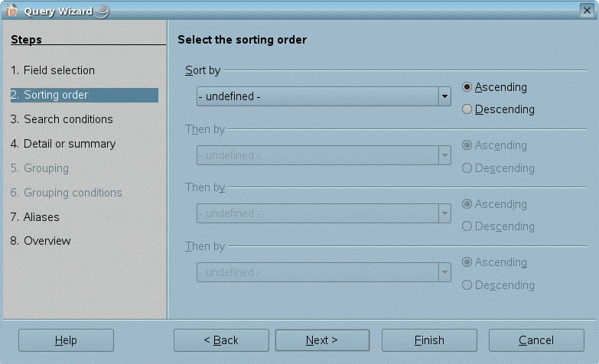Viewport: 599px width, 364px height.
Task: Cancel the Query Wizard
Action: 536,340
